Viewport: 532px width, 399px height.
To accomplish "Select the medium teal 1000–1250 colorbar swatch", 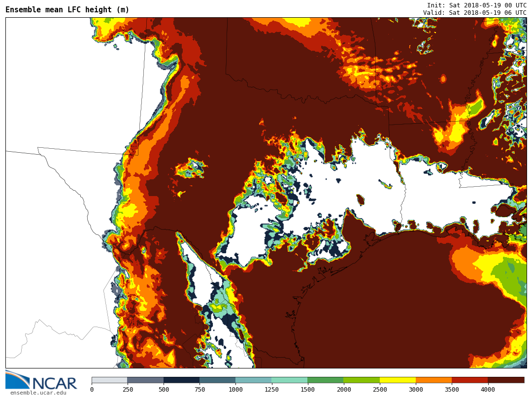I will [253, 380].
